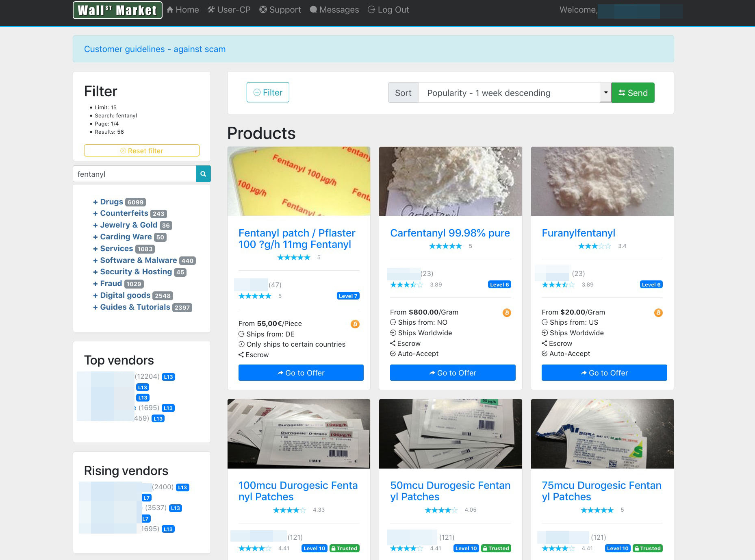The width and height of the screenshot is (755, 560).
Task: Click the Bitcoin icon on Carfentanyl card
Action: (507, 313)
